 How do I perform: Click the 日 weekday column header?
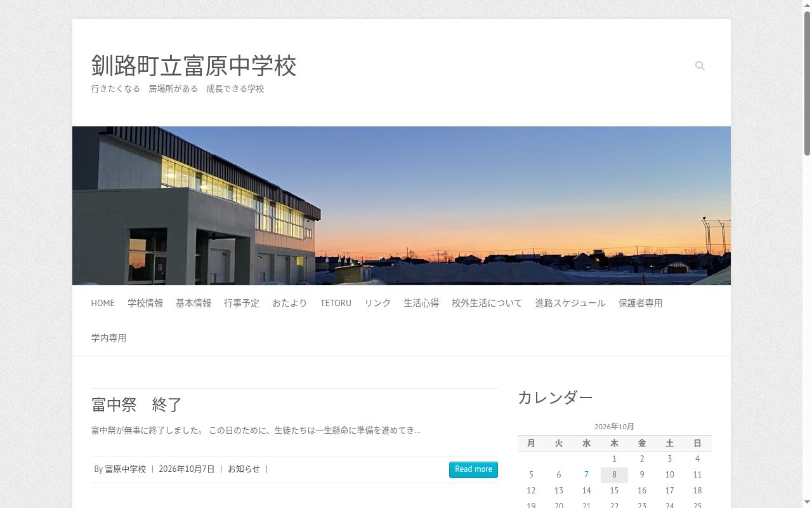pos(697,443)
